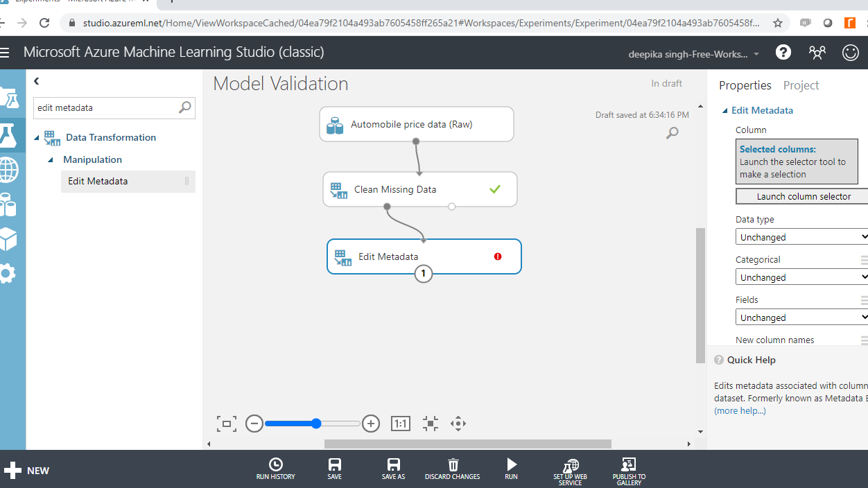Open the Data type dropdown

click(x=802, y=237)
